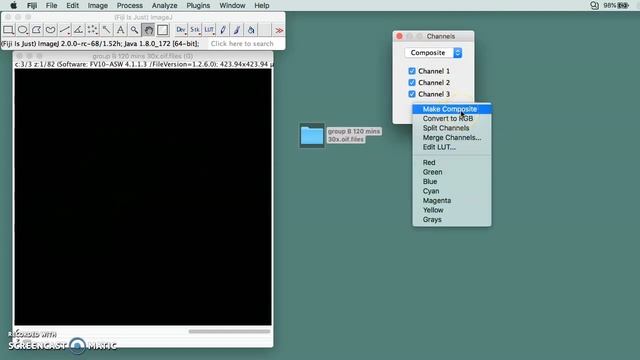Open the Stk stacks menu tool
640x360 pixels.
(x=195, y=30)
